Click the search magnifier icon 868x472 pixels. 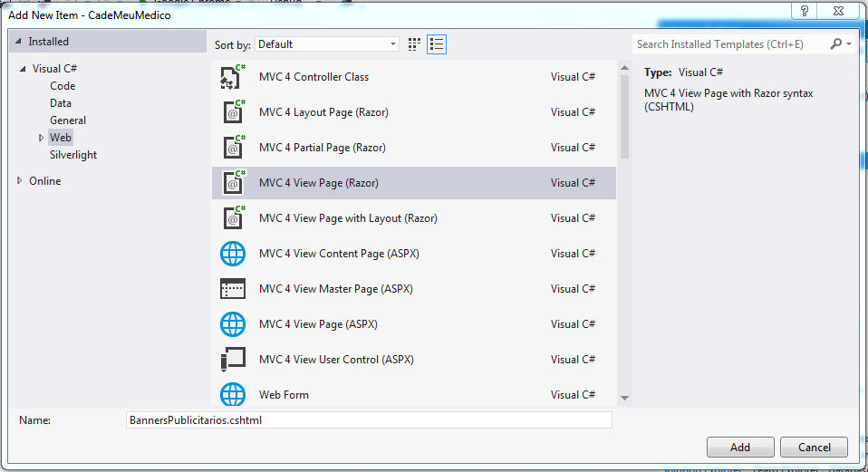tap(836, 43)
